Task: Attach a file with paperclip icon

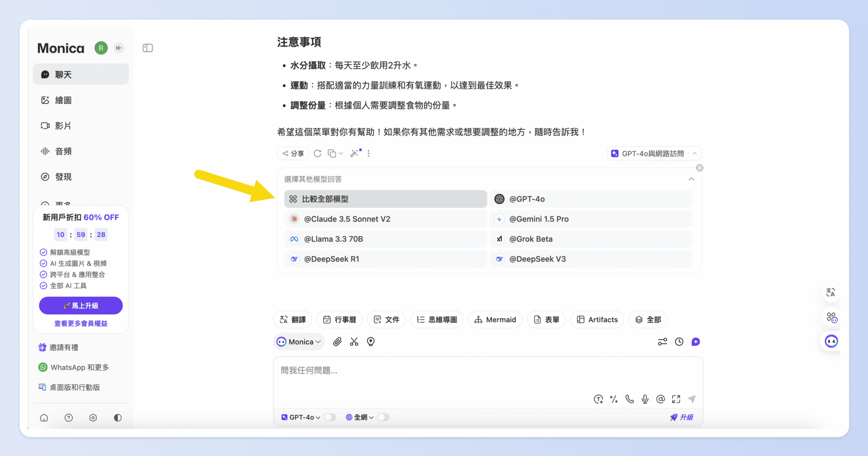Action: (x=337, y=342)
